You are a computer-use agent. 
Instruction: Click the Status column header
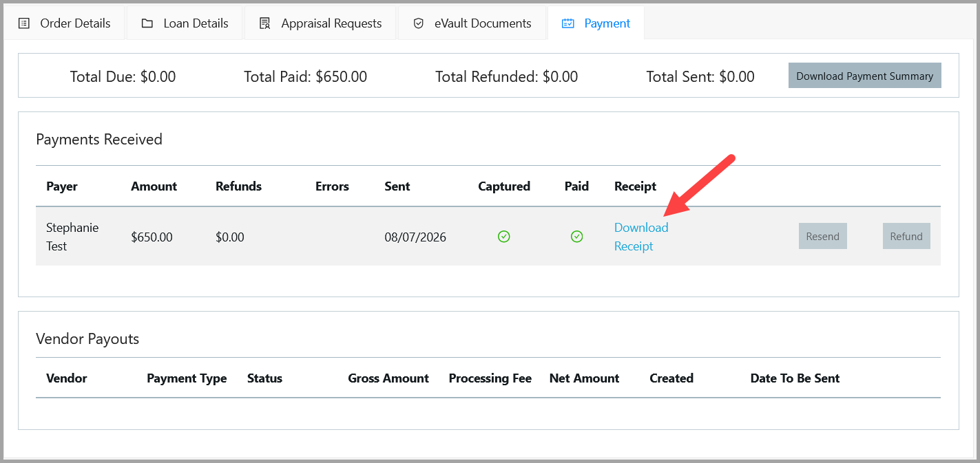tap(264, 378)
